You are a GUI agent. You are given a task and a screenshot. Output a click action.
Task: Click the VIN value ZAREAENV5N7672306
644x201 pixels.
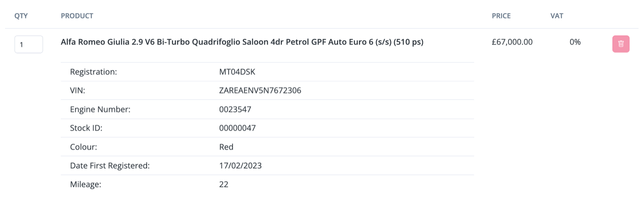260,90
